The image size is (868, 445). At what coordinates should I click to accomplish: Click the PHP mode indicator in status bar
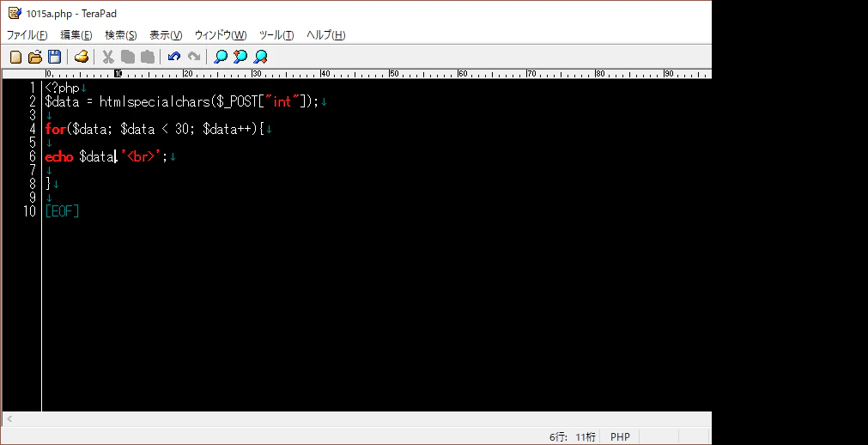coord(620,437)
